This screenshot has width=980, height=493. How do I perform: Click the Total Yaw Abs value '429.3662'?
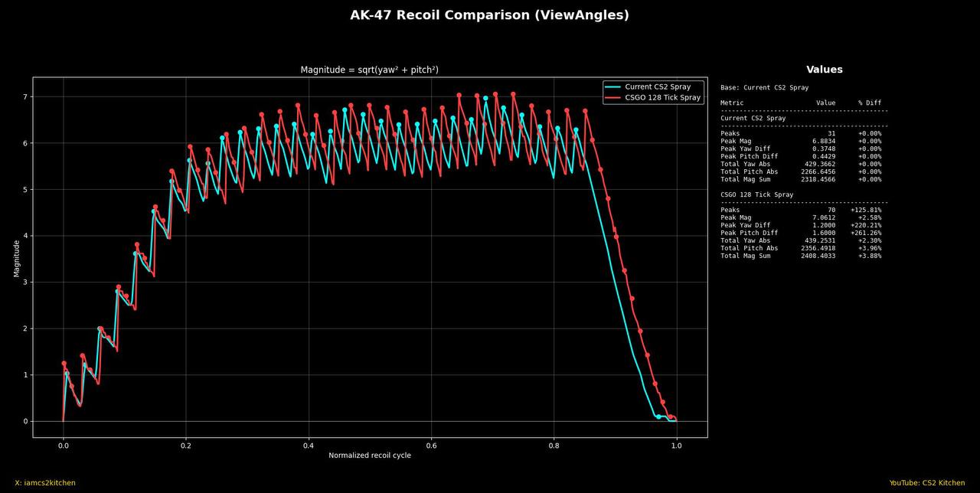click(x=820, y=164)
